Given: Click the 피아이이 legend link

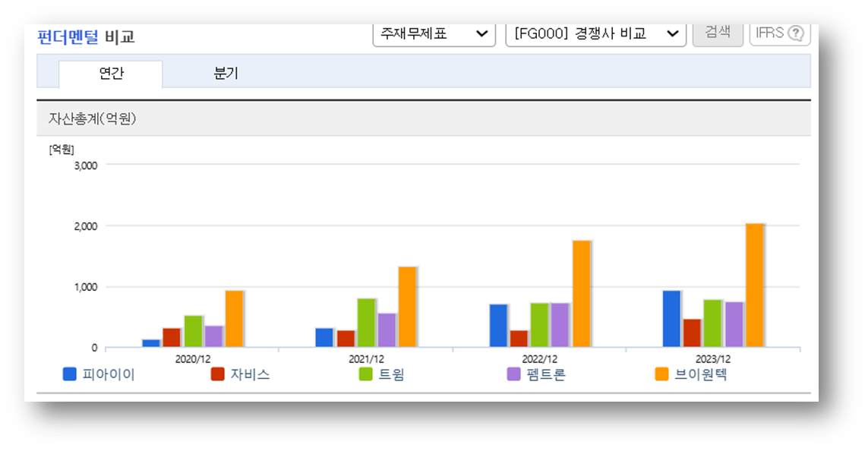Looking at the screenshot, I should click(x=109, y=374).
